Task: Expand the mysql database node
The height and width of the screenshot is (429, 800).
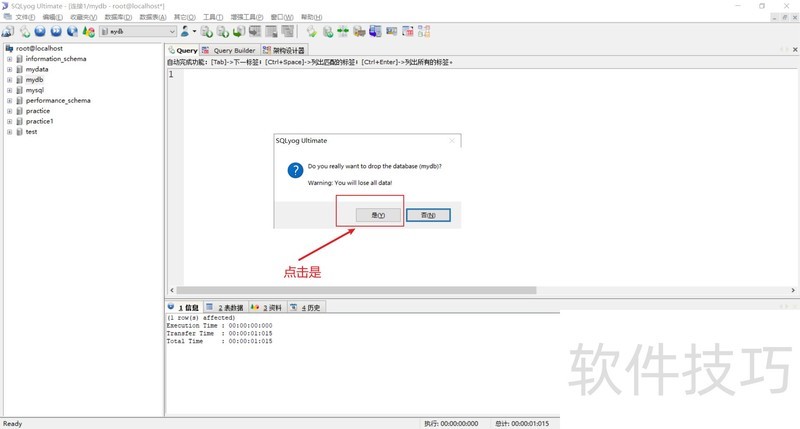Action: 9,90
